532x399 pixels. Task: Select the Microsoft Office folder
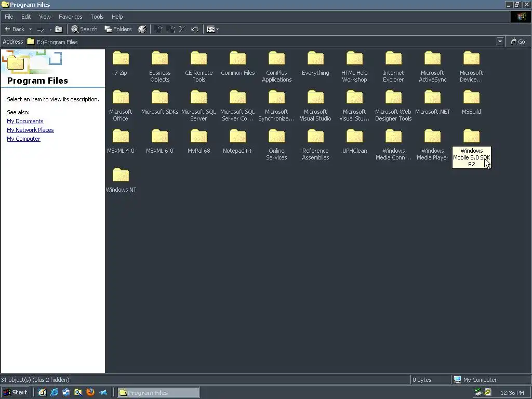121,105
